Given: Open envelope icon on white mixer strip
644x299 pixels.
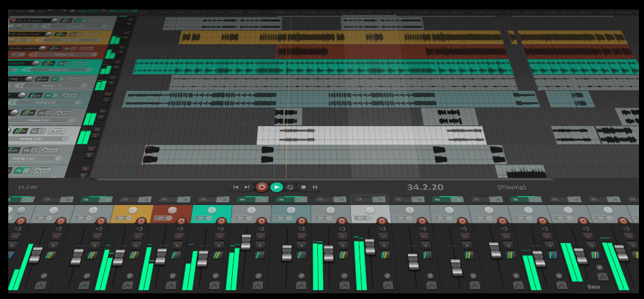Looking at the screenshot, I should click(388, 285).
